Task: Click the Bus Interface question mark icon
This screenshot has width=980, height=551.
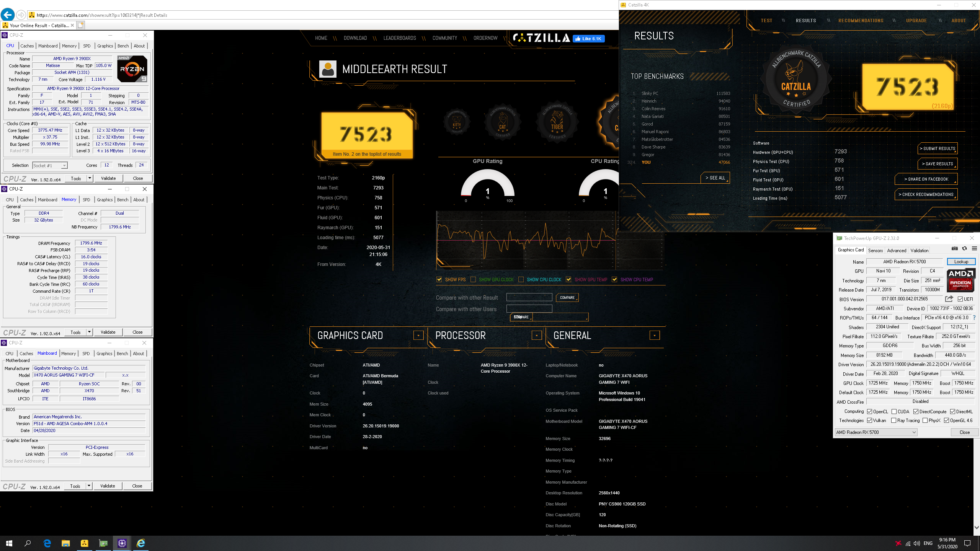Action: 974,318
